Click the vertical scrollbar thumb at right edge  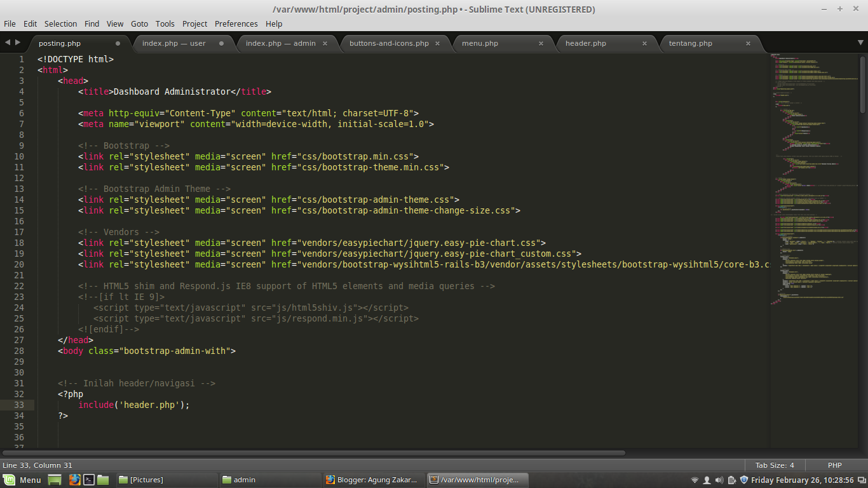(x=863, y=84)
